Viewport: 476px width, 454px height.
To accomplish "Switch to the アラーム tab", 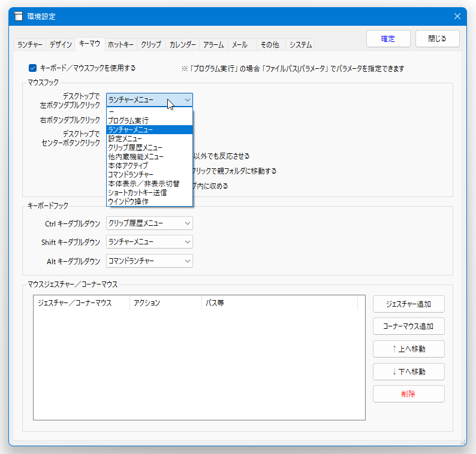I will [213, 45].
